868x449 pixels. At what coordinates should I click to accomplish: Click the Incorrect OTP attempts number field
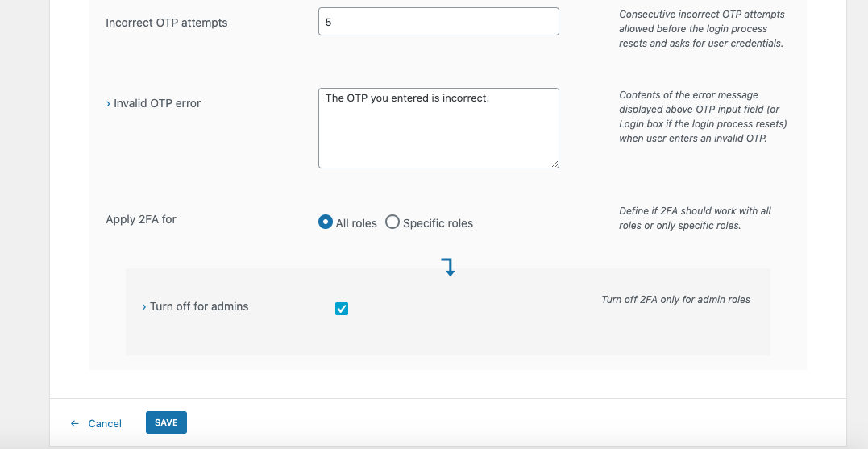coord(438,22)
